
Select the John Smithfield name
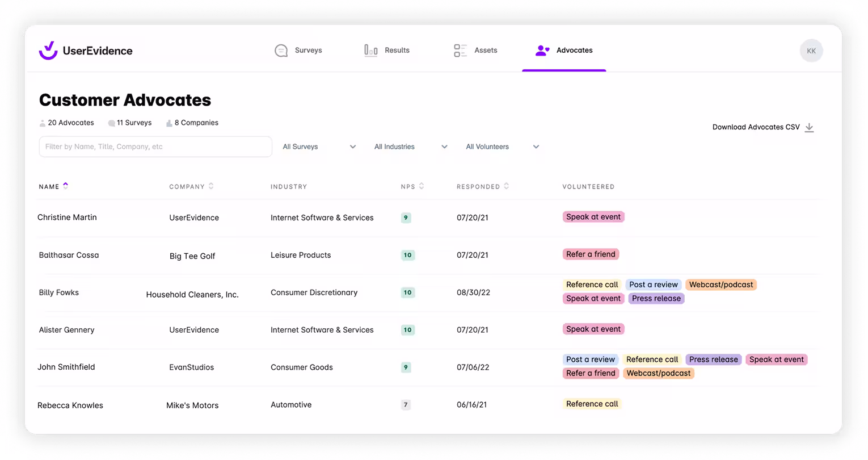[x=66, y=367]
